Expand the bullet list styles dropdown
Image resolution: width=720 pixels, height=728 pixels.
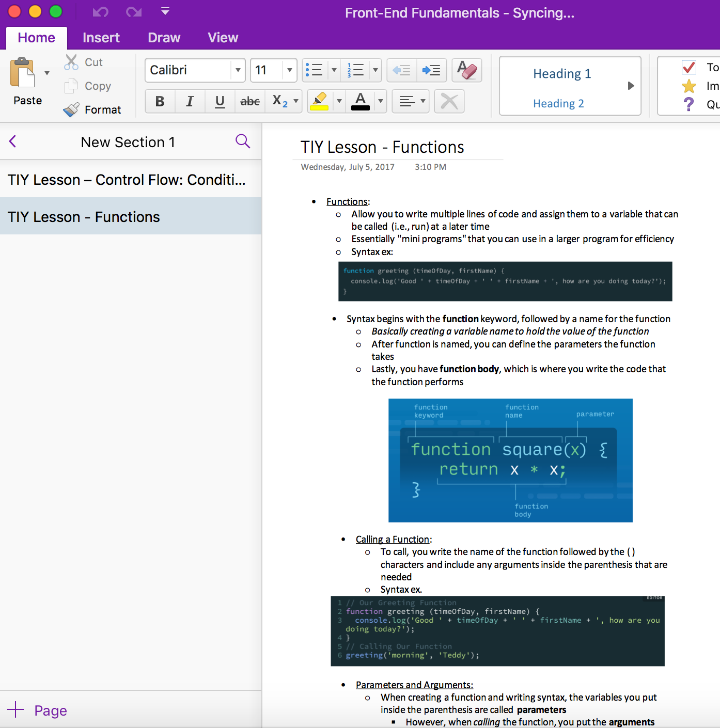pyautogui.click(x=334, y=70)
